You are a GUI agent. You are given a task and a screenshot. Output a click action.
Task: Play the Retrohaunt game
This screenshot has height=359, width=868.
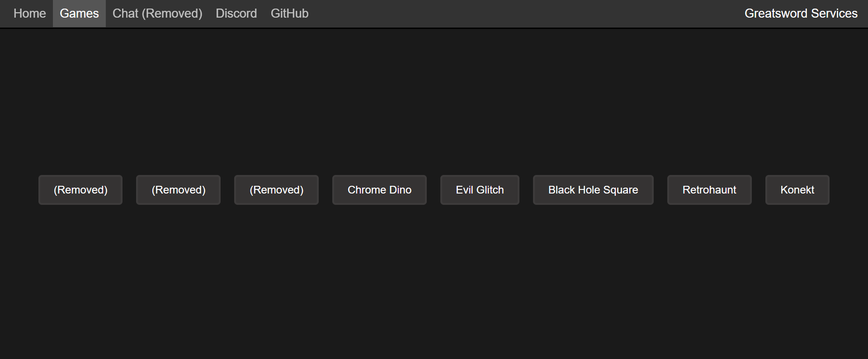709,190
